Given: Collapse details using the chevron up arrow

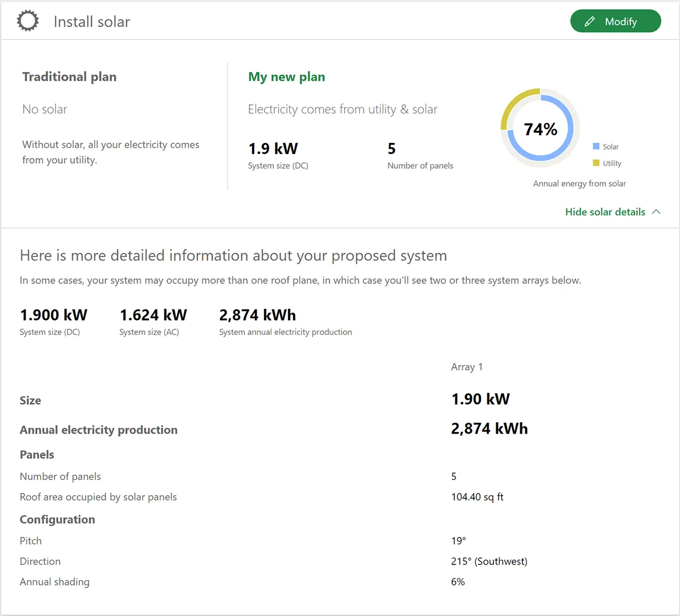Looking at the screenshot, I should 656,212.
